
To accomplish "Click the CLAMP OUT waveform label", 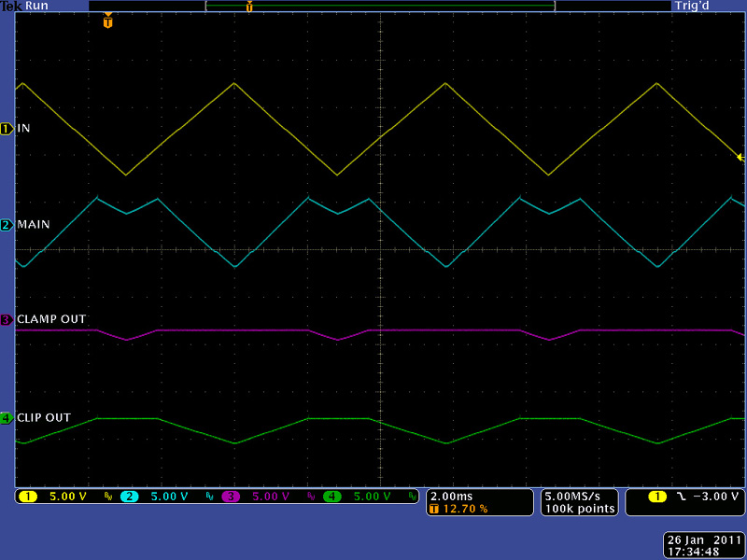I will 51,319.
